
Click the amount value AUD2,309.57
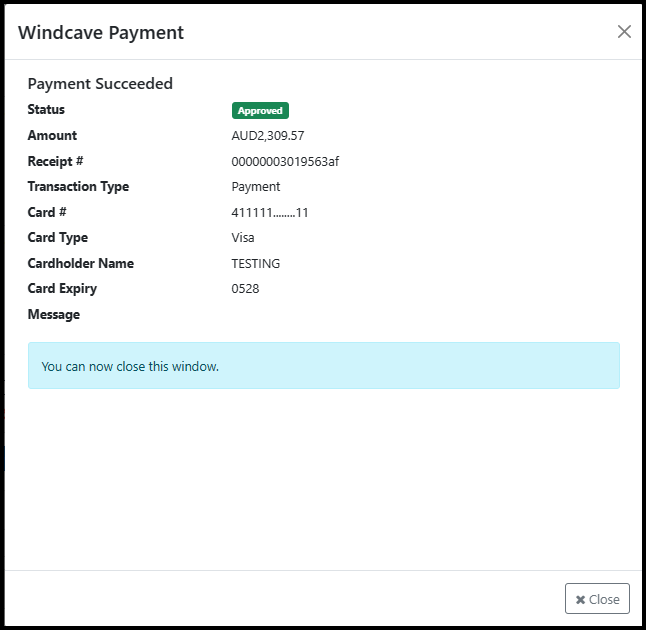(x=267, y=136)
